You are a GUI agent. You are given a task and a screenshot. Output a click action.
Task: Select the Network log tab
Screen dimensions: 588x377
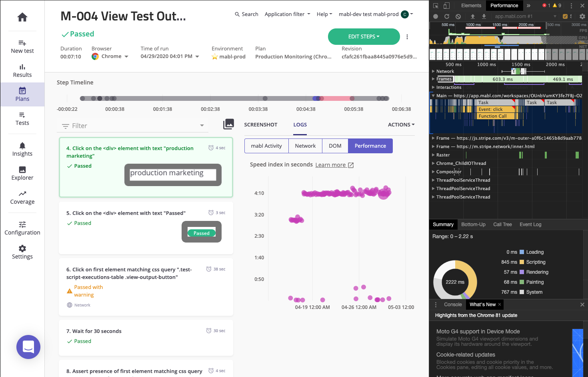point(305,146)
